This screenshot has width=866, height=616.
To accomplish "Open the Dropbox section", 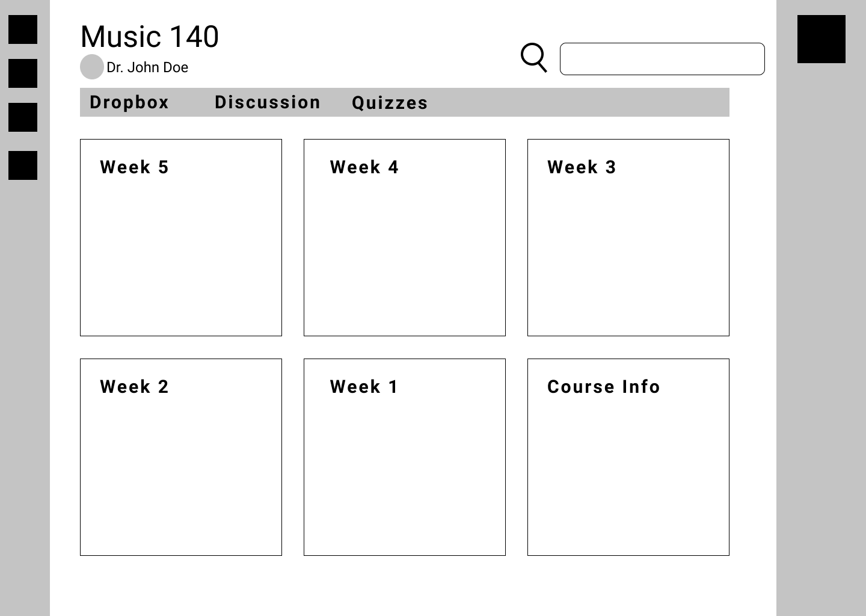I will click(x=129, y=102).
